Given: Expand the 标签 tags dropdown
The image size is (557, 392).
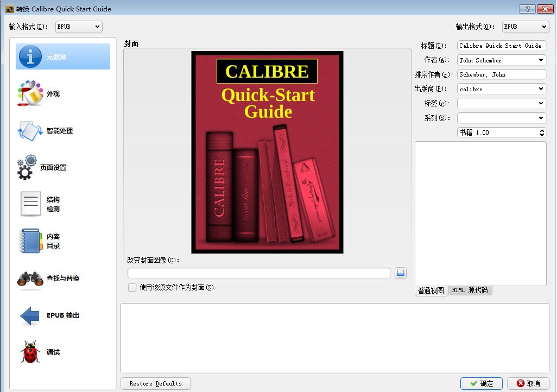Looking at the screenshot, I should (x=541, y=103).
